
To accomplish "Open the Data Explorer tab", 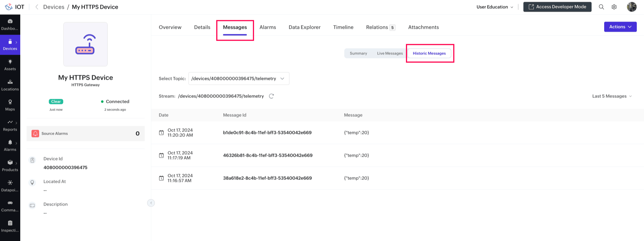I will pyautogui.click(x=304, y=27).
